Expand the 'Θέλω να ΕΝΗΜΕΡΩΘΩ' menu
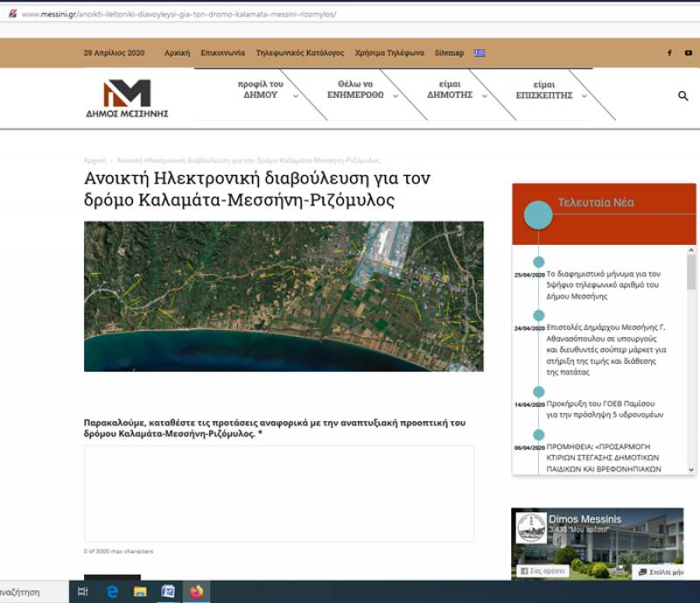The width and height of the screenshot is (700, 603). 355,89
